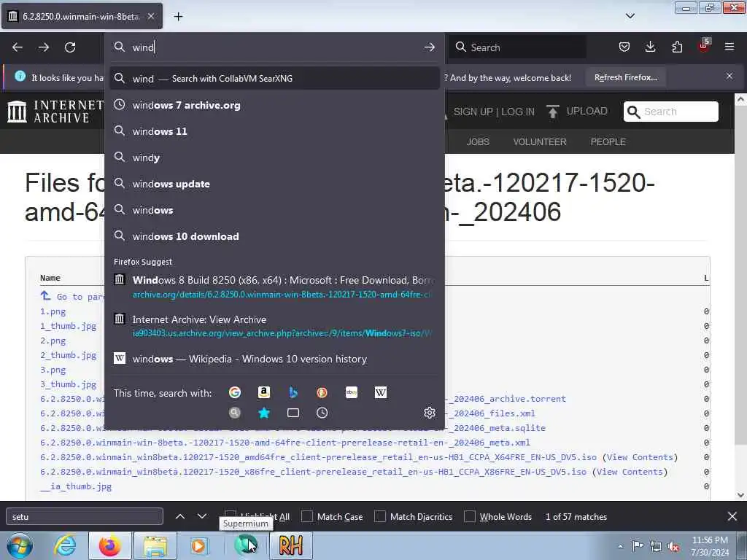The height and width of the screenshot is (560, 747).
Task: Go back with the browser back arrow
Action: [18, 47]
